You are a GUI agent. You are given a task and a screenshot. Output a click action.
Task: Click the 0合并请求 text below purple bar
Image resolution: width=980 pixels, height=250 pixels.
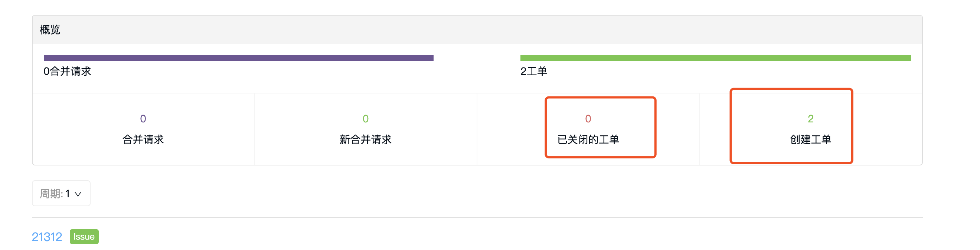(x=67, y=72)
